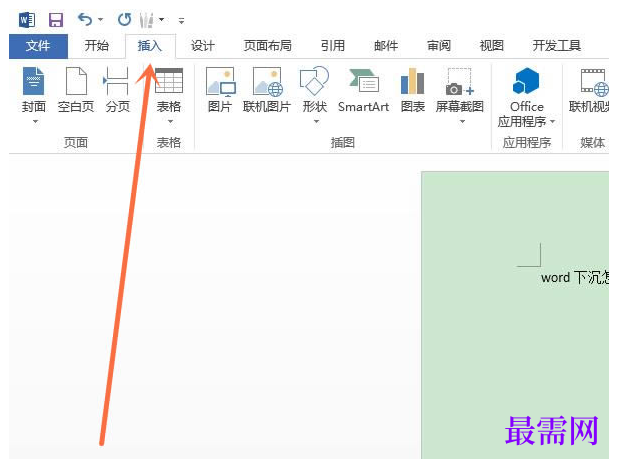Expand the 表格 dropdown arrow
Viewport: 617px width, 462px height.
pos(170,122)
